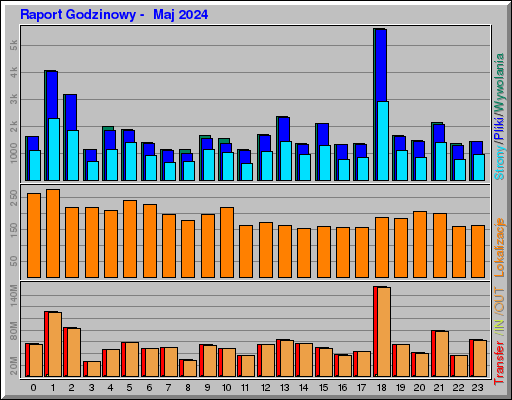Click the hour 12 label on x-axis
This screenshot has height=400, width=512.
coord(265,388)
